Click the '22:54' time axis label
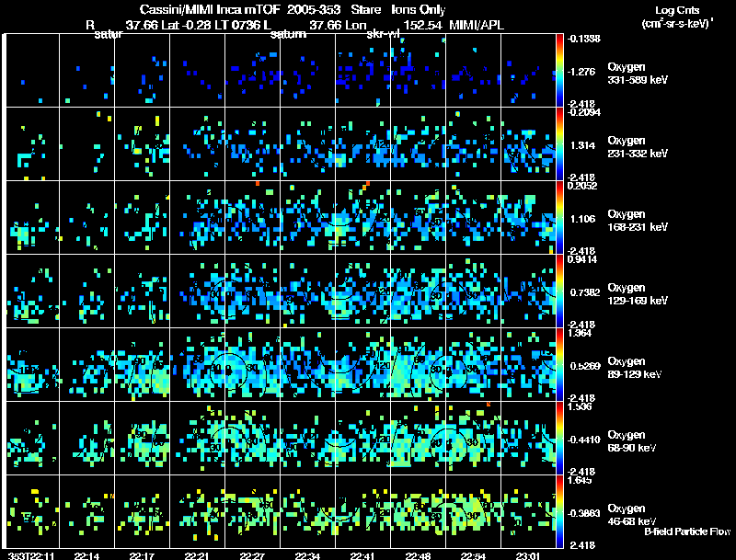 (x=473, y=556)
